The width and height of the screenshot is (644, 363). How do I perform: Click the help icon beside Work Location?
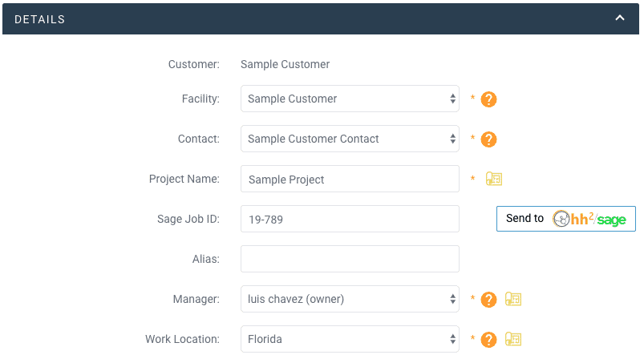pos(488,340)
